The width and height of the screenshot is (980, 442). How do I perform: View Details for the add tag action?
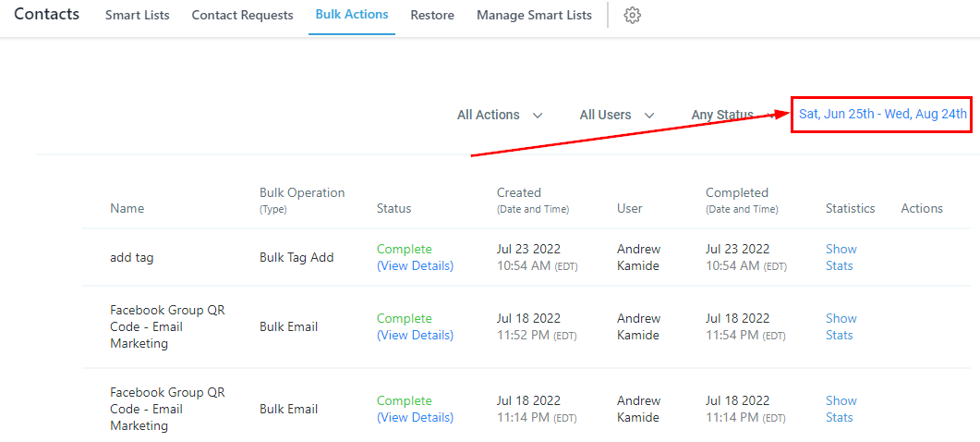[x=415, y=265]
